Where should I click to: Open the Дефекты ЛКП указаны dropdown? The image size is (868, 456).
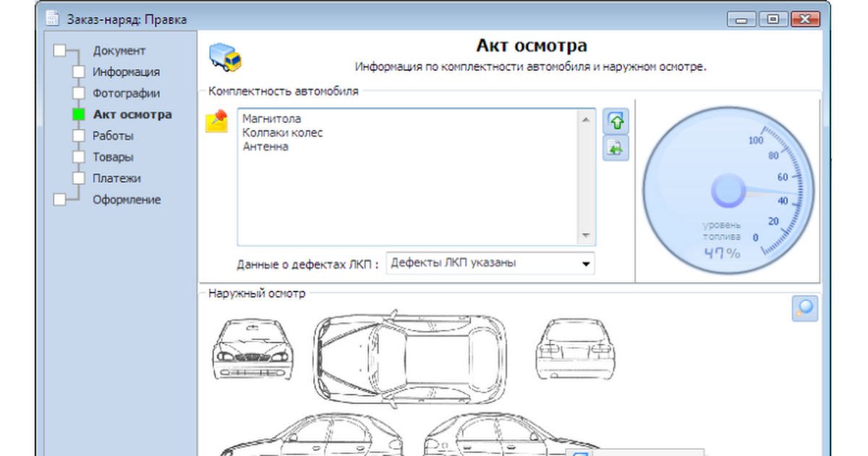point(490,263)
